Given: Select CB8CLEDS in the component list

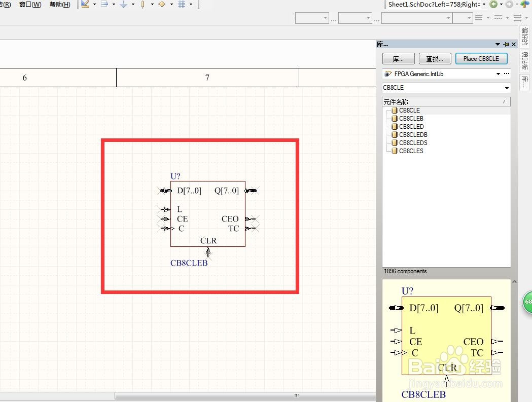Looking at the screenshot, I should coord(413,143).
